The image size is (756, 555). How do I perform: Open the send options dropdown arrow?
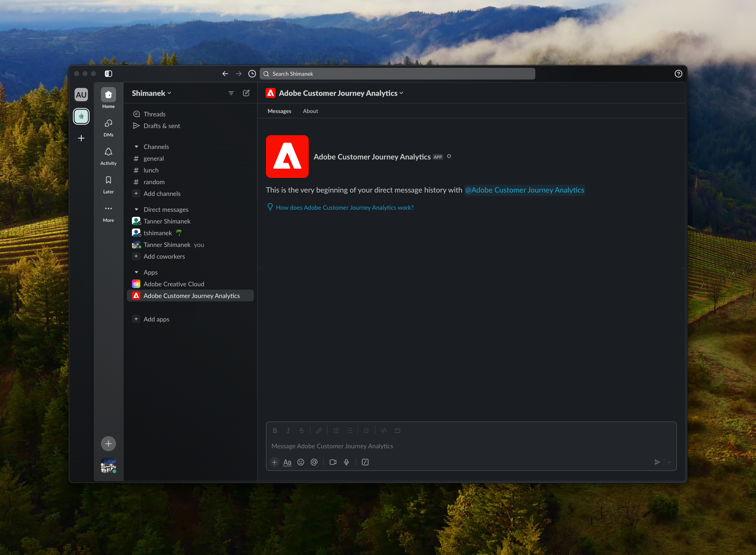pos(669,462)
